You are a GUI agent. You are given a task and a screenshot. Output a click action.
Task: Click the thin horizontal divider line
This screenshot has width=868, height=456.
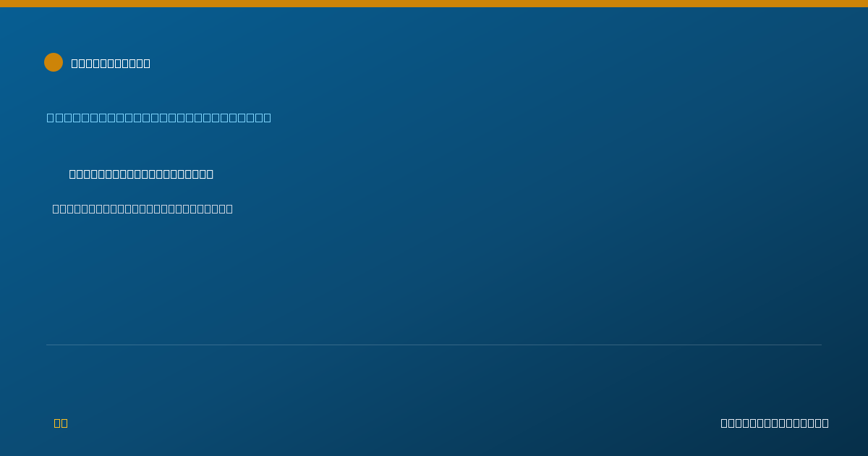pos(434,345)
